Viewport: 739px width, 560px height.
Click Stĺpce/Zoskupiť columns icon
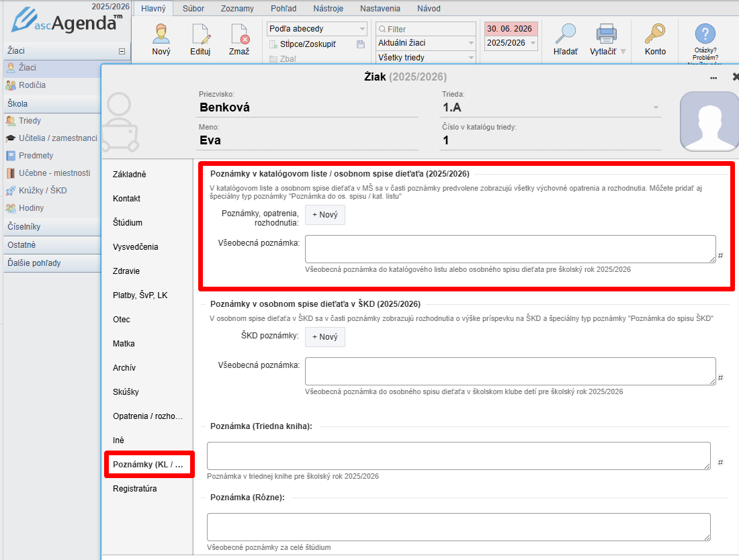click(273, 44)
